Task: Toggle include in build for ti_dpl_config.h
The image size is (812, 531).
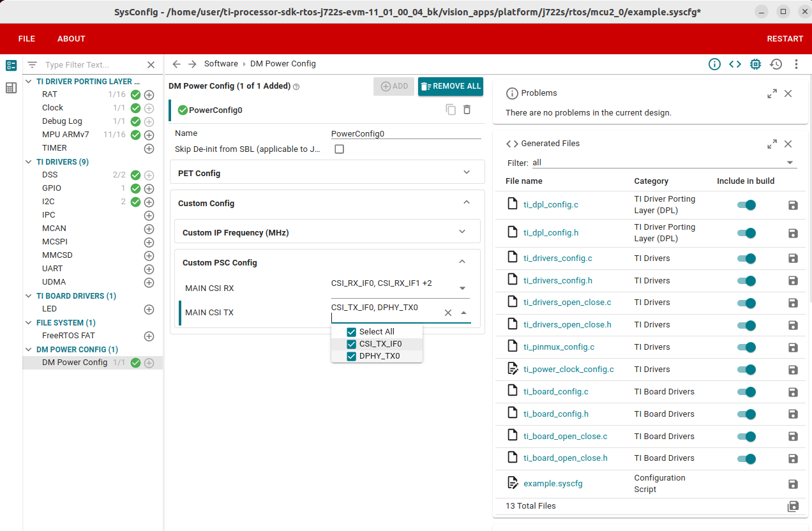Action: coord(746,233)
